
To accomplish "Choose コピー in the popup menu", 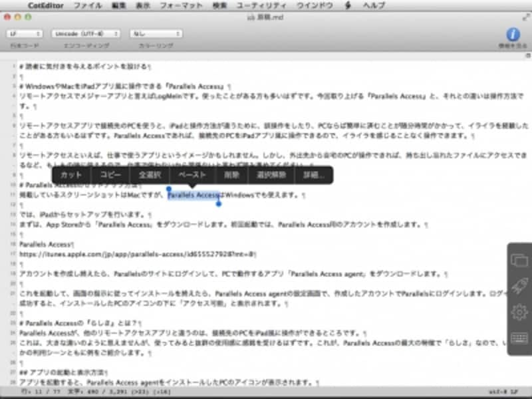I will (x=110, y=175).
